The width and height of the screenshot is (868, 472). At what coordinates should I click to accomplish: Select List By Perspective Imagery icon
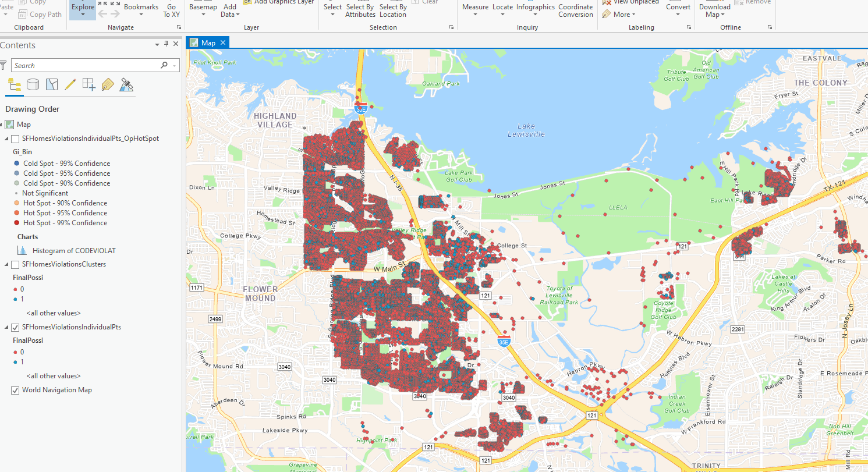126,85
